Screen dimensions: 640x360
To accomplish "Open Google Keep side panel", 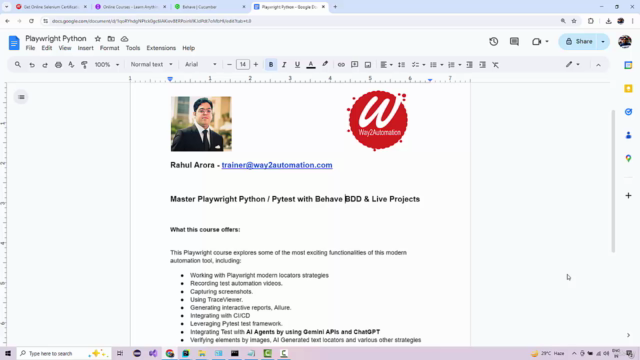I will [x=628, y=89].
